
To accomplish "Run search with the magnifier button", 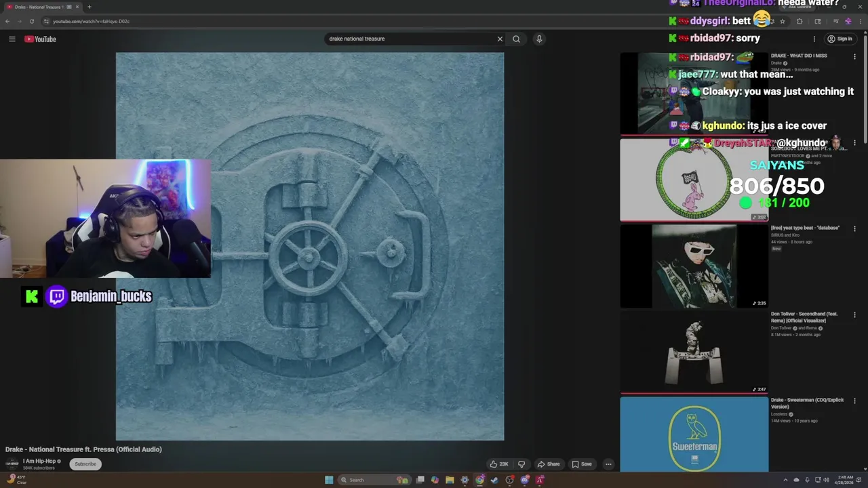I will [x=516, y=39].
